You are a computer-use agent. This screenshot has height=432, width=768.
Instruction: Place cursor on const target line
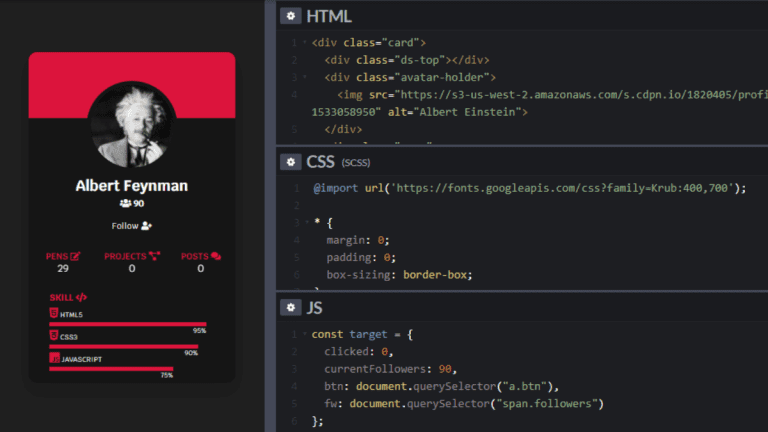click(x=362, y=334)
